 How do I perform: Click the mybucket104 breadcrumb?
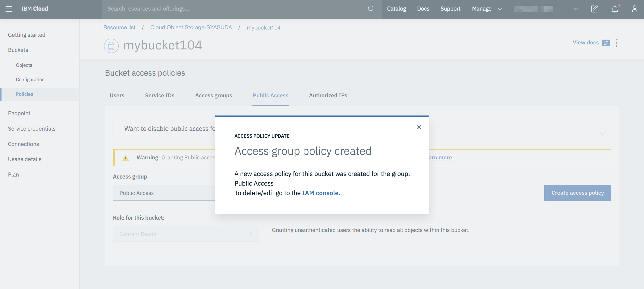[x=263, y=28]
